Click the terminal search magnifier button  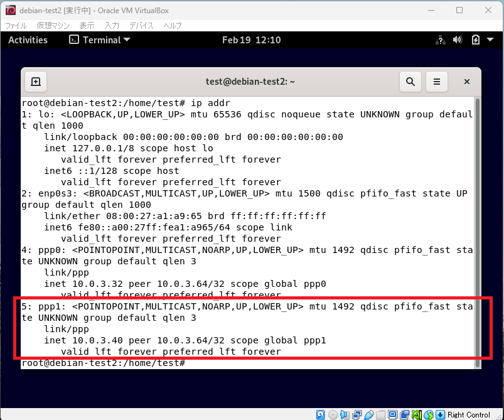410,82
